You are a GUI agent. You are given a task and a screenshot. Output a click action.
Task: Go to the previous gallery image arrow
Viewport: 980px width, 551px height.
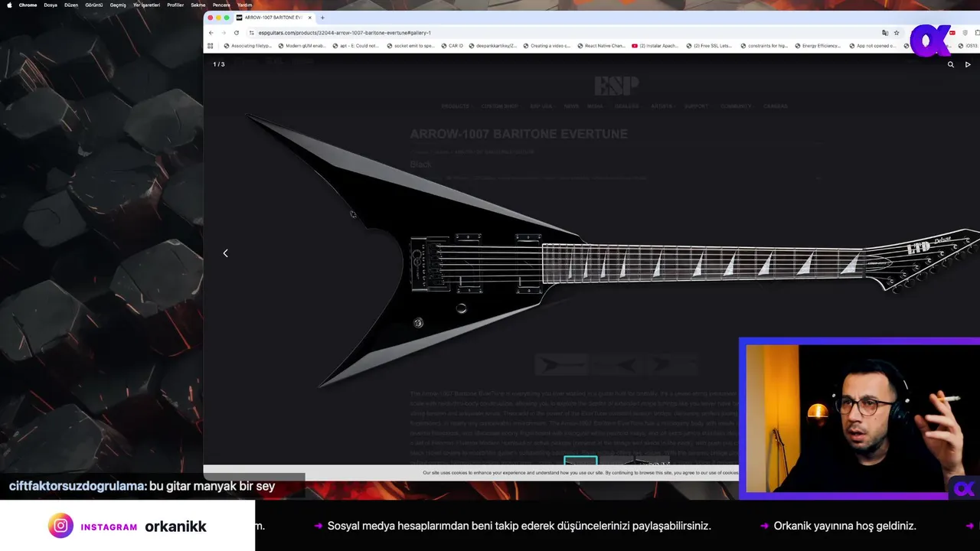[225, 253]
